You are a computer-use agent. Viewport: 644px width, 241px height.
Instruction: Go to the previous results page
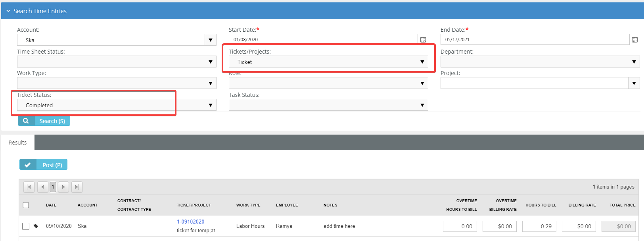(x=42, y=187)
